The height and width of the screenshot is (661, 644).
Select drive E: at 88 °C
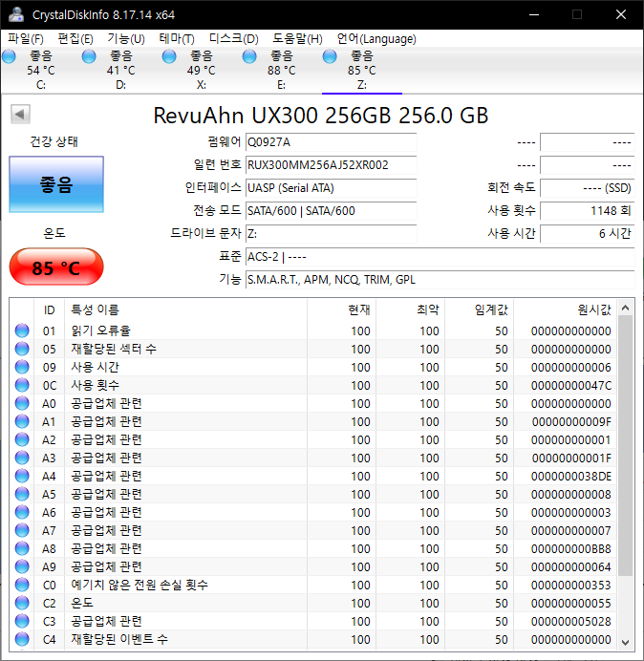(x=281, y=70)
